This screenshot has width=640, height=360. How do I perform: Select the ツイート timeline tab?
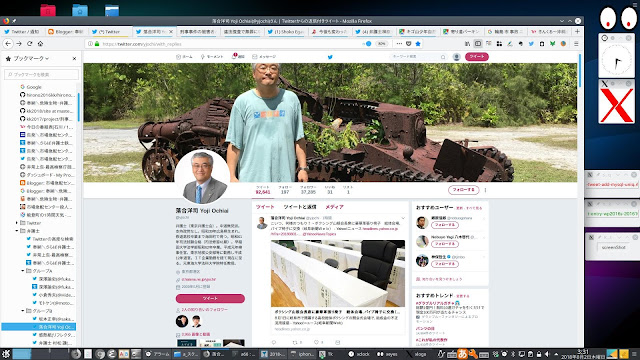coord(265,207)
